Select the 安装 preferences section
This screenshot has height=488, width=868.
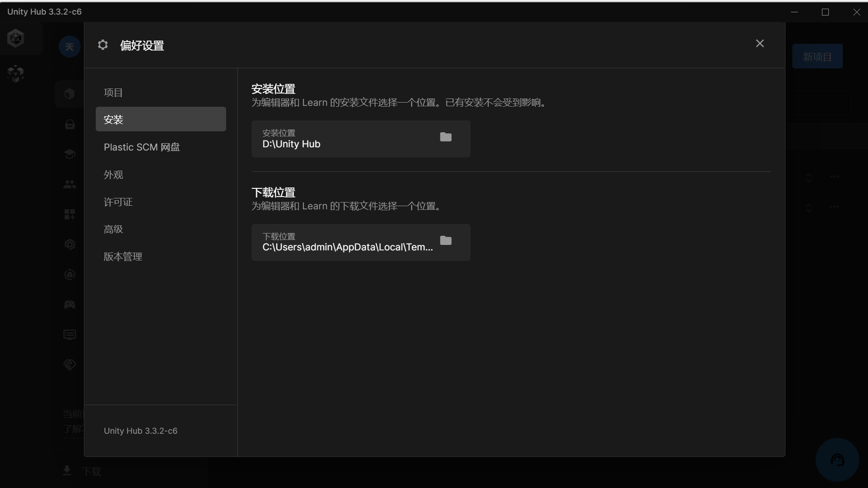tap(160, 119)
